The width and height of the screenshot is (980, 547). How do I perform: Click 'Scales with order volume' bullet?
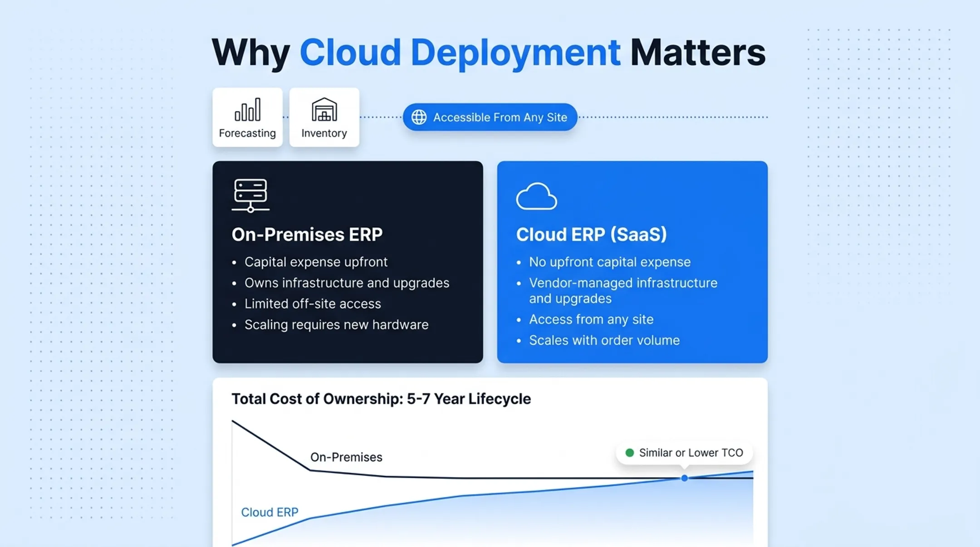(x=604, y=340)
